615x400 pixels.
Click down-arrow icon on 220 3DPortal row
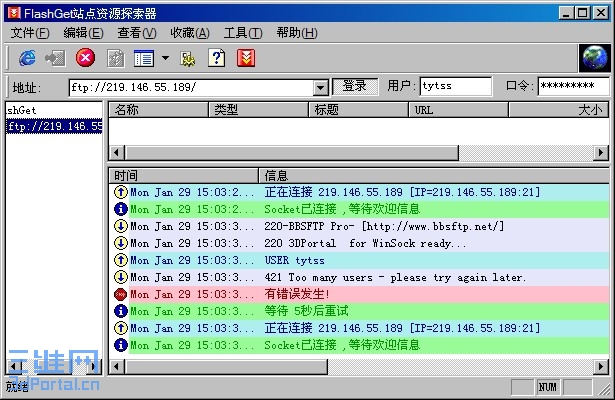pos(121,243)
